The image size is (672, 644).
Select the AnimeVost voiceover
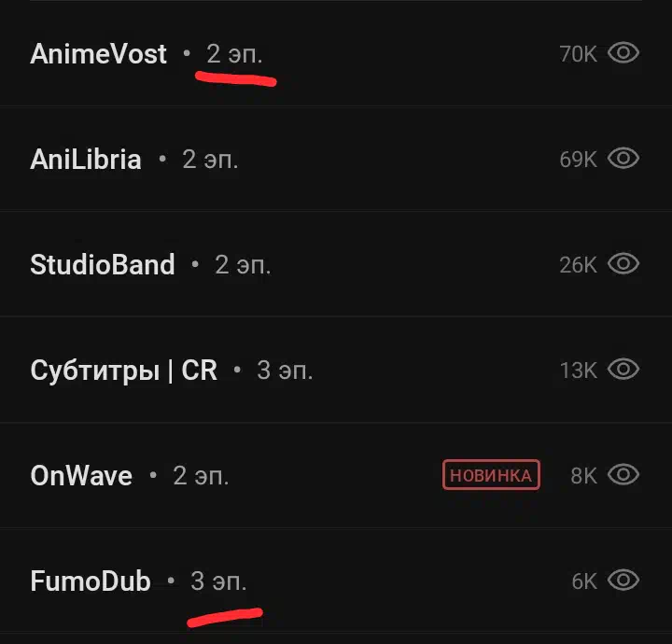(x=336, y=53)
